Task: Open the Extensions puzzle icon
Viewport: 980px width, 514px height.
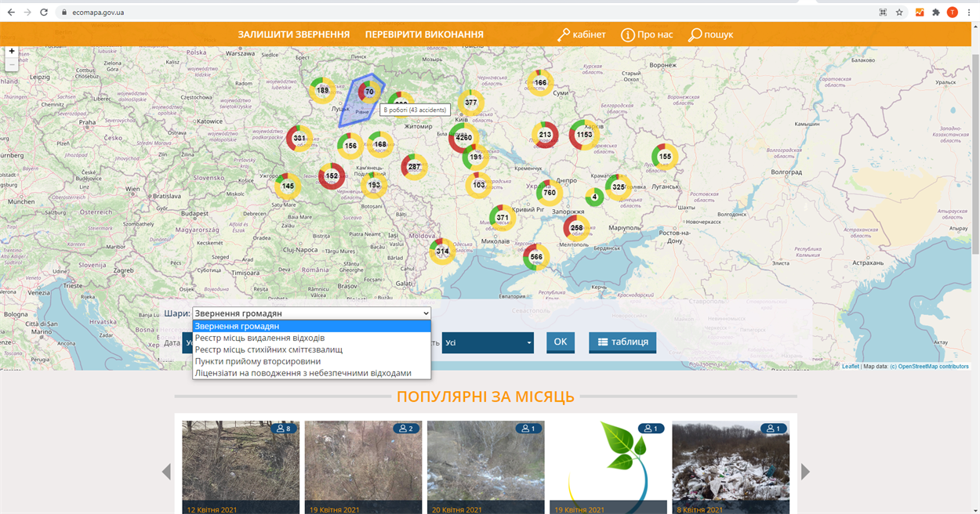Action: coord(936,13)
